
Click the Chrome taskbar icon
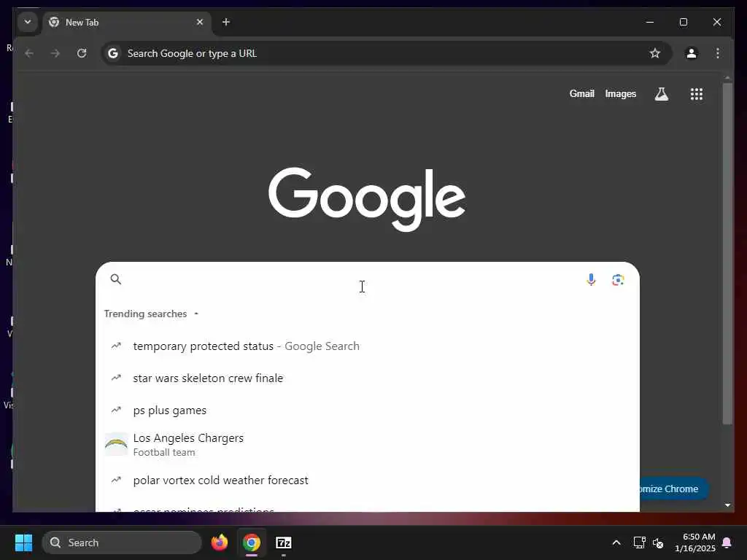point(252,542)
